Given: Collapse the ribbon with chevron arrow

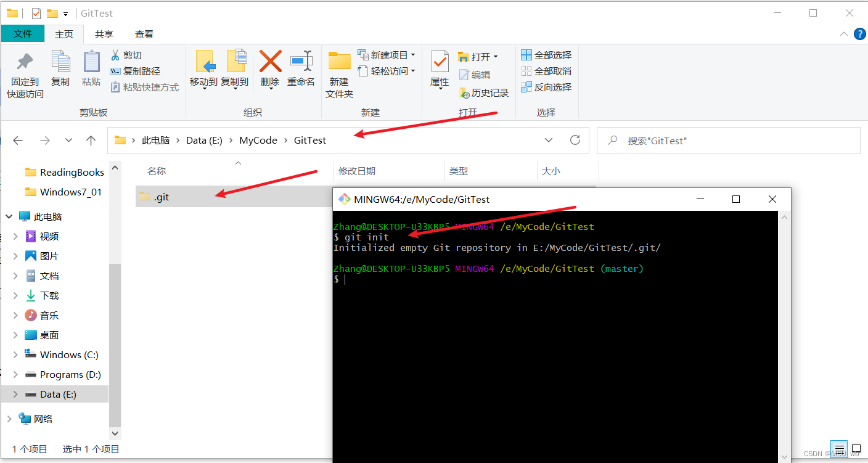Looking at the screenshot, I should 843,34.
